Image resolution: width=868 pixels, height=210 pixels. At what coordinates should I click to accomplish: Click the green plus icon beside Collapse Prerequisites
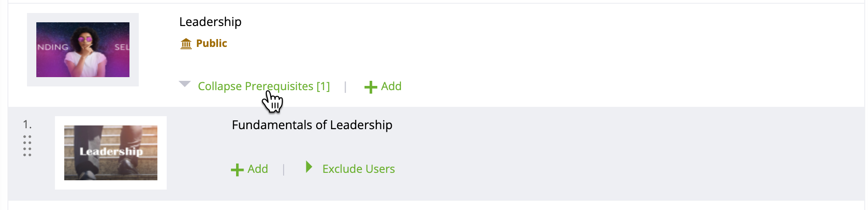[371, 87]
